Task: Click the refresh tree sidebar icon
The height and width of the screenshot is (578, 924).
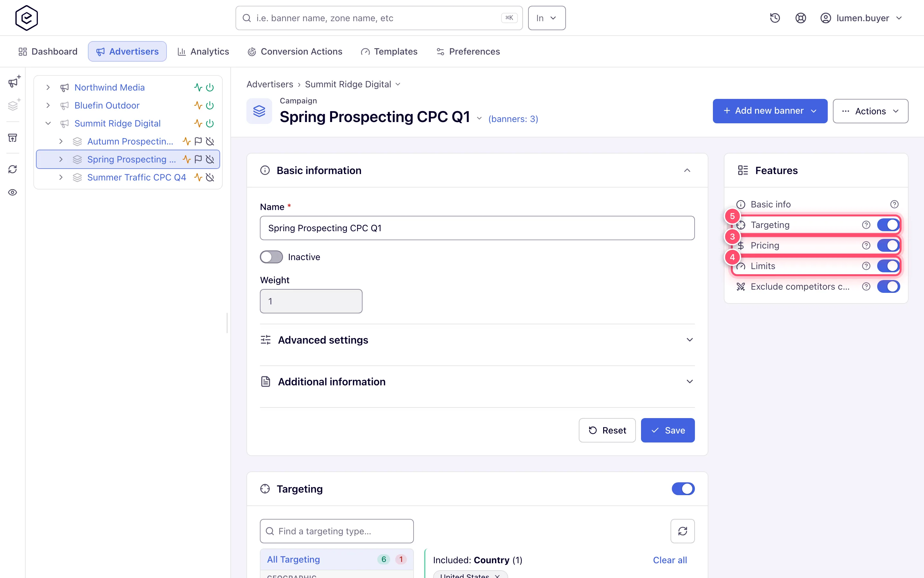Action: (x=13, y=169)
